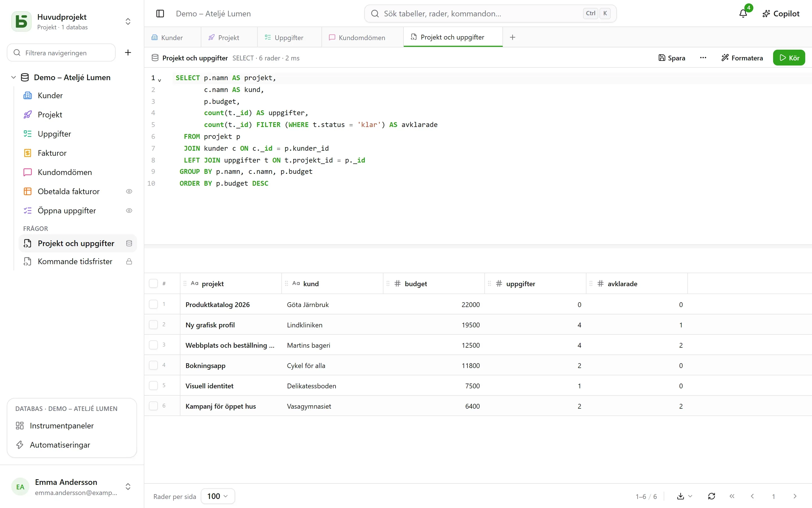Select the Visuell identitet row checkbox
The height and width of the screenshot is (508, 812).
(x=153, y=386)
